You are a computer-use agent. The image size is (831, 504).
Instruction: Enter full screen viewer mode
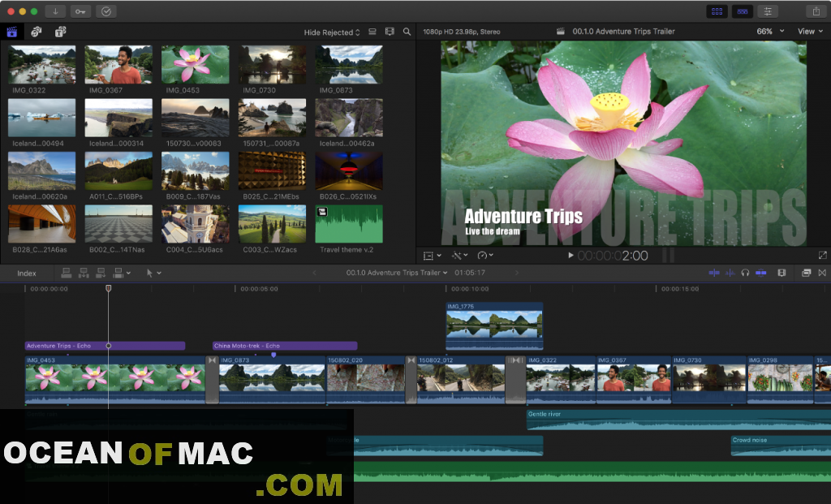(x=822, y=255)
